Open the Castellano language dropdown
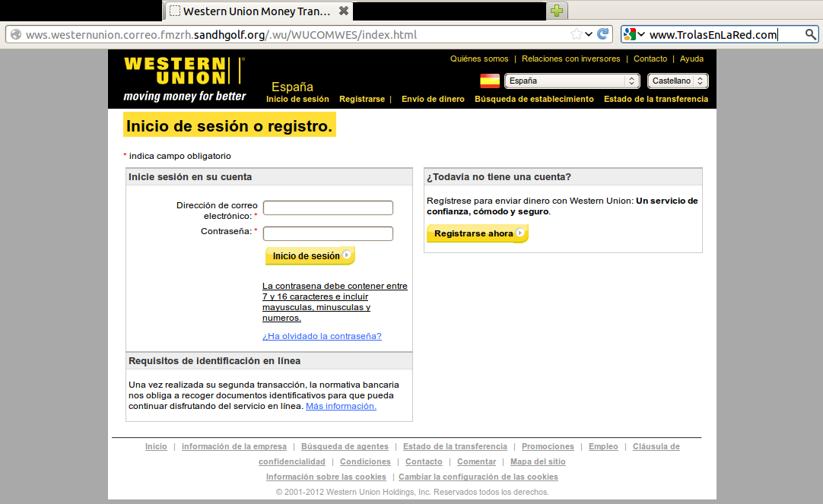The image size is (823, 504). click(x=678, y=81)
